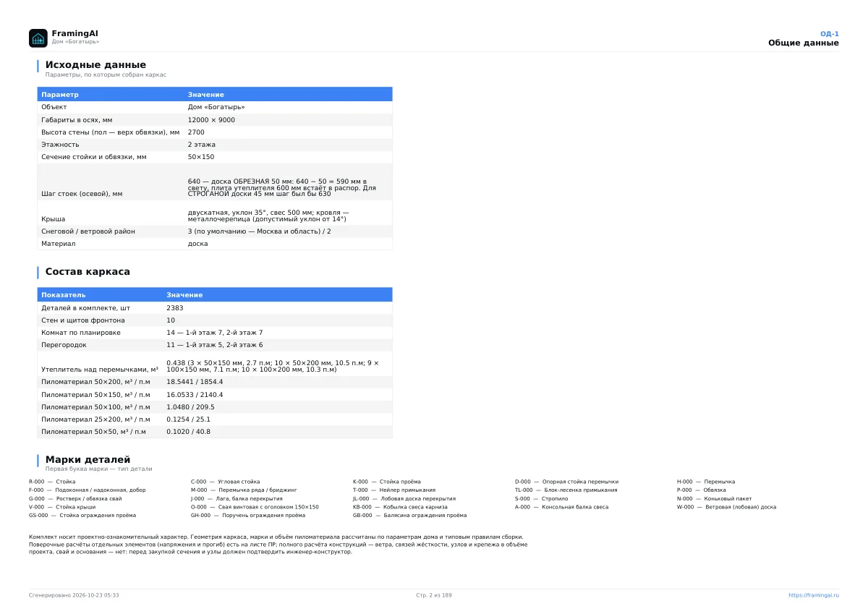The image size is (868, 614).
Task: Select the value 0.1254 / 25.1
Action: coord(188,419)
